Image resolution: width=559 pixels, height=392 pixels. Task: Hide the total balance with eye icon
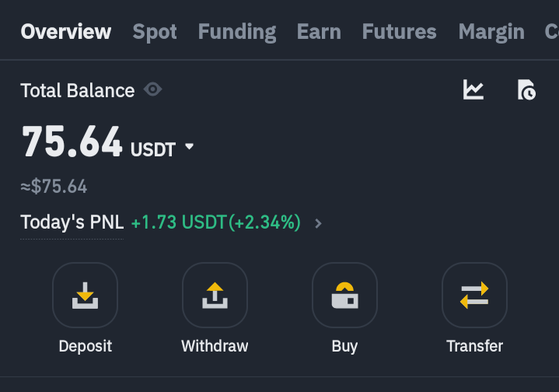point(152,89)
